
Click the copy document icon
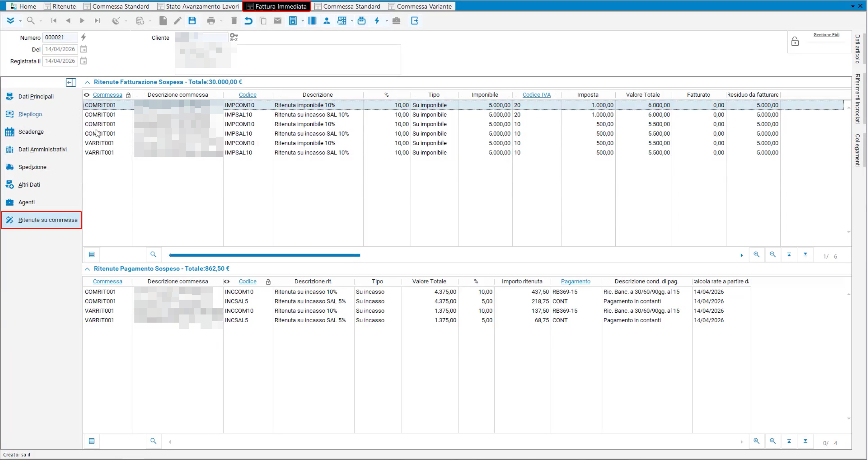[x=263, y=21]
